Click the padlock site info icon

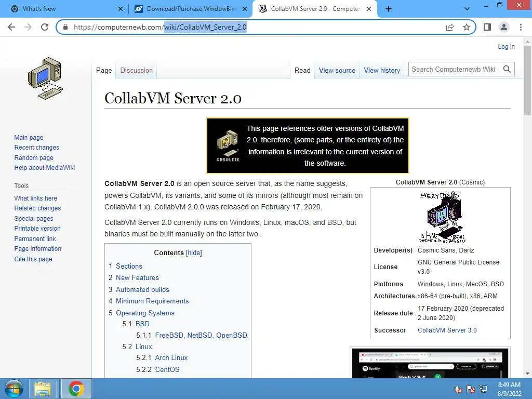point(66,27)
